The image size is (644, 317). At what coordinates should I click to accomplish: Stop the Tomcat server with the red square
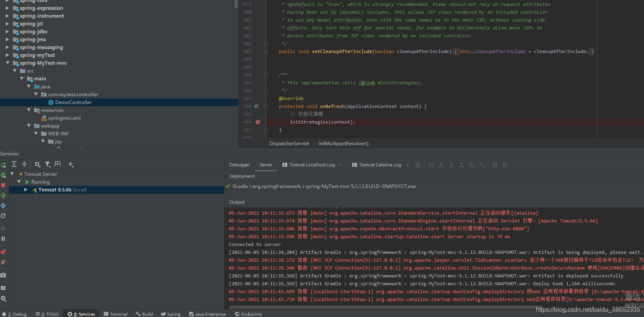click(3, 185)
